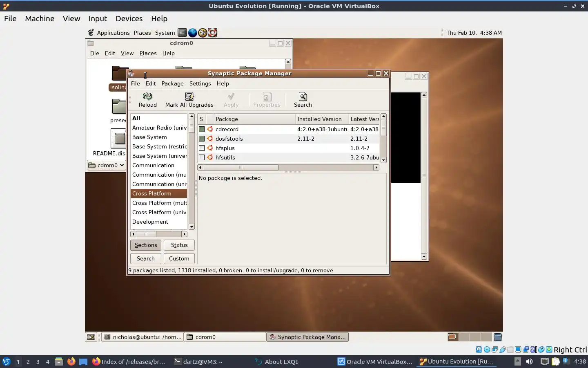Select Cross Platform section

pyautogui.click(x=159, y=193)
